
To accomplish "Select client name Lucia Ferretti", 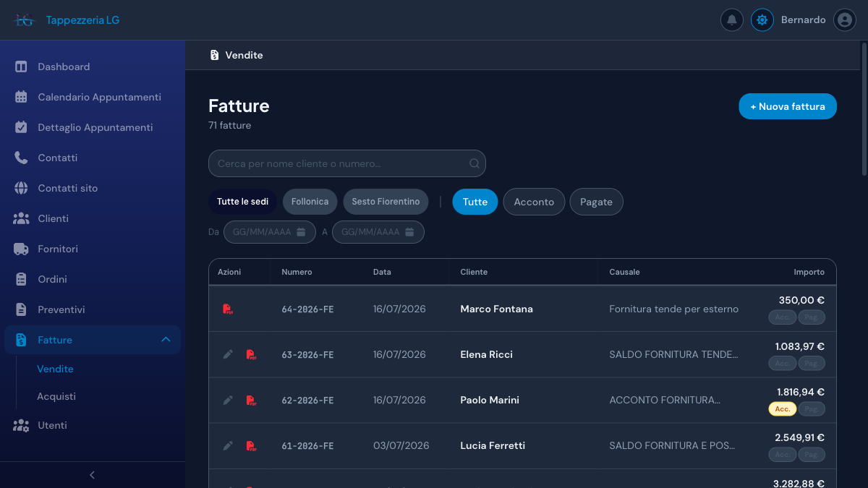I will (x=493, y=445).
